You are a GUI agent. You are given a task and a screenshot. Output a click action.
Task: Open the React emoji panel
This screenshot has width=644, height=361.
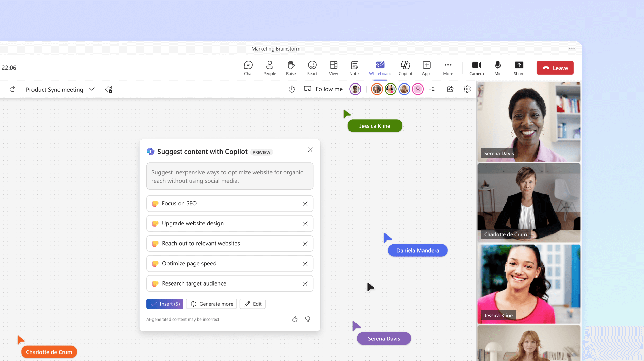312,68
